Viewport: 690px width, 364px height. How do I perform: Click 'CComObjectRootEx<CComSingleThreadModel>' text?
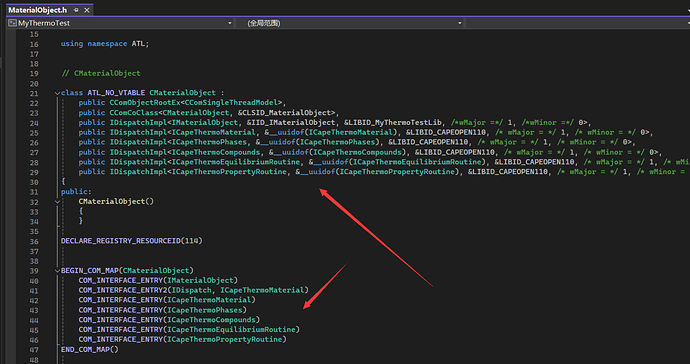pyautogui.click(x=195, y=103)
